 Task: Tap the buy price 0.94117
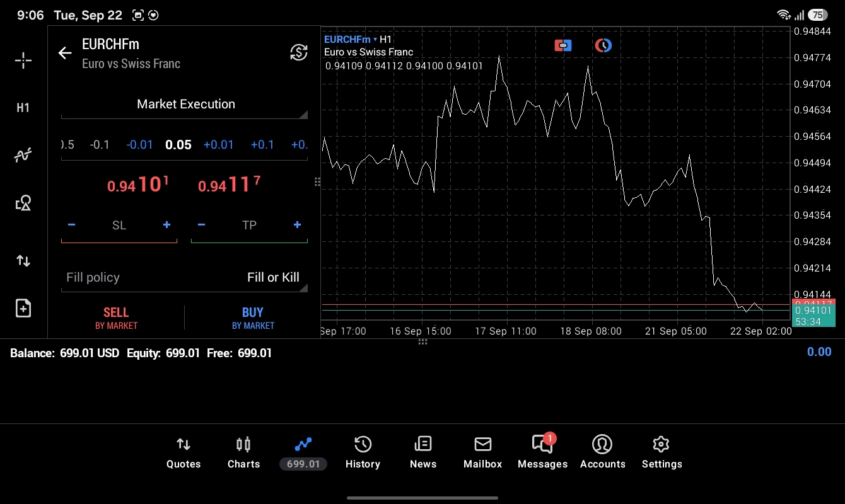229,185
